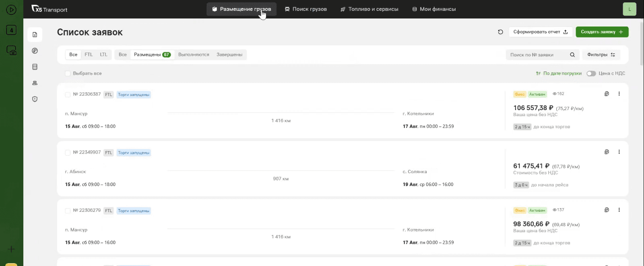Select the FTL tab

89,55
